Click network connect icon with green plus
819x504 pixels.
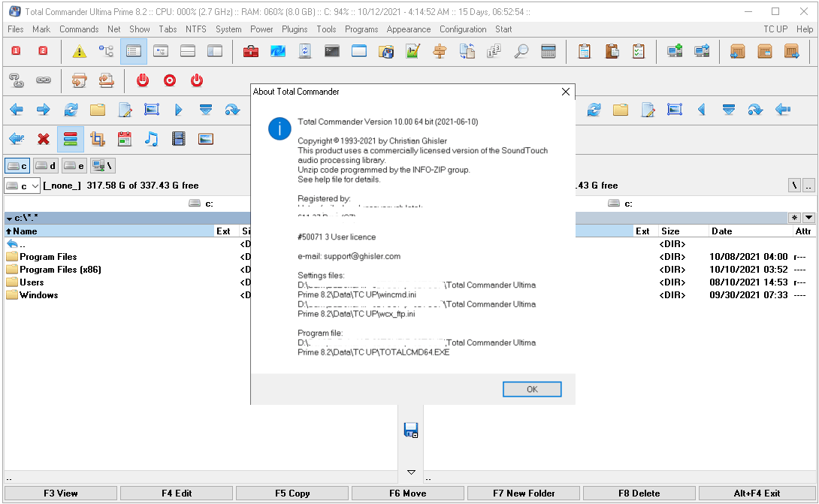[674, 51]
